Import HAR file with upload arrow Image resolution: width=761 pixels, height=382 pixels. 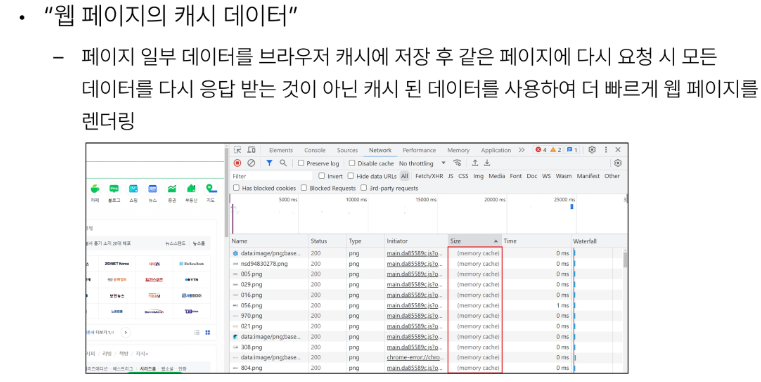coord(475,163)
